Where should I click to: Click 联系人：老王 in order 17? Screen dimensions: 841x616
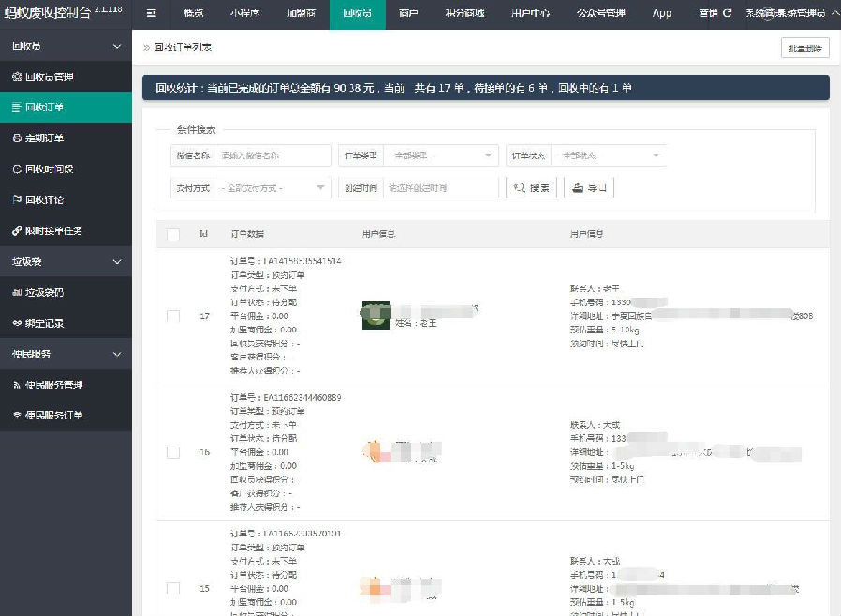tap(595, 288)
